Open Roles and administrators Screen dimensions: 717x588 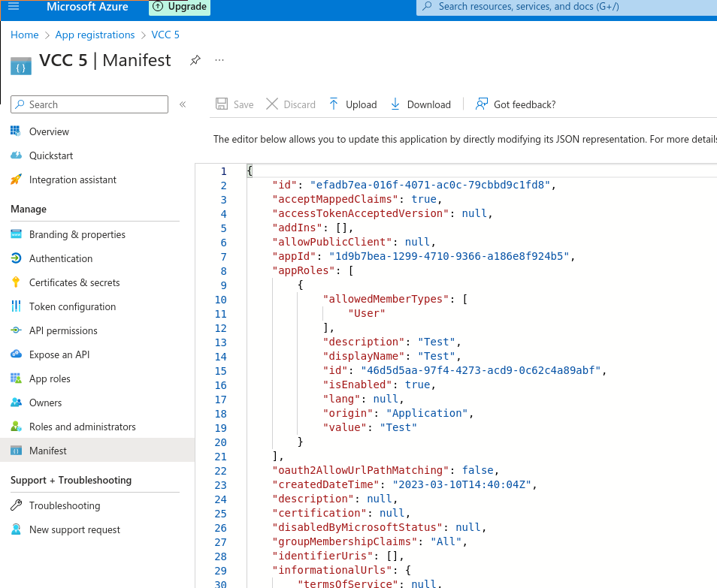click(x=83, y=427)
